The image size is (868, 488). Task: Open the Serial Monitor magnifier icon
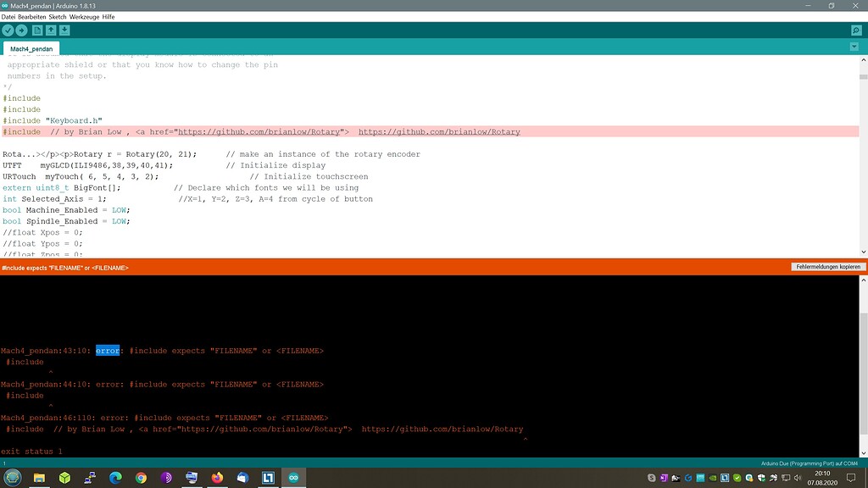857,30
